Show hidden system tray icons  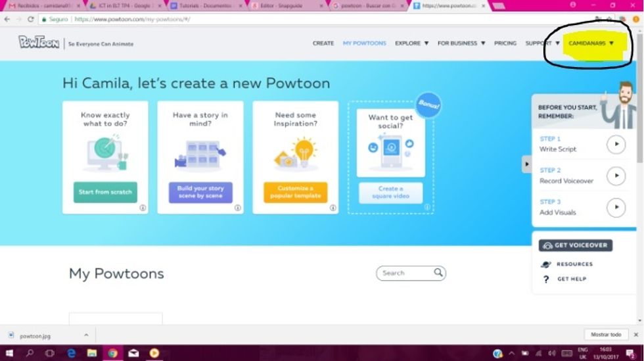511,353
